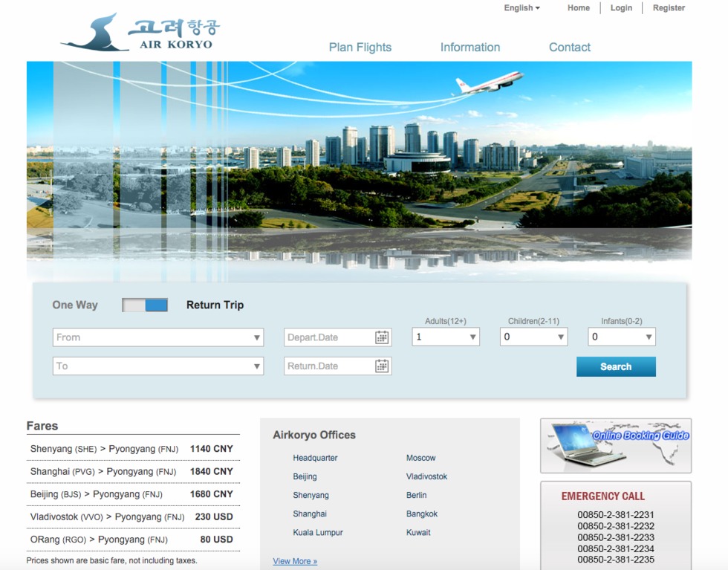
Task: Click the Search button
Action: pyautogui.click(x=616, y=366)
